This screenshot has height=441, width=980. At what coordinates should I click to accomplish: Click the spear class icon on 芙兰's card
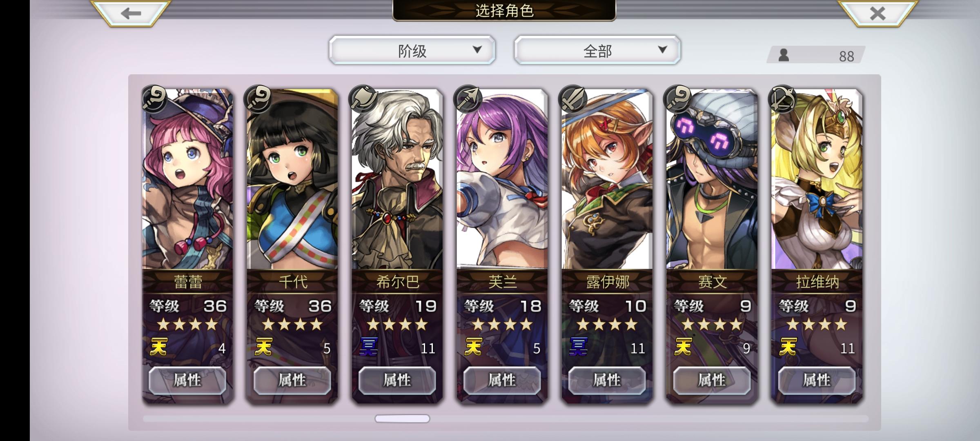click(469, 99)
